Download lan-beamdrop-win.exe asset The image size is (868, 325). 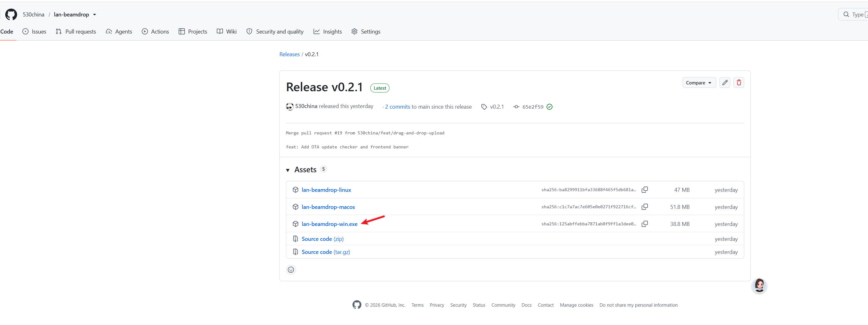point(330,224)
